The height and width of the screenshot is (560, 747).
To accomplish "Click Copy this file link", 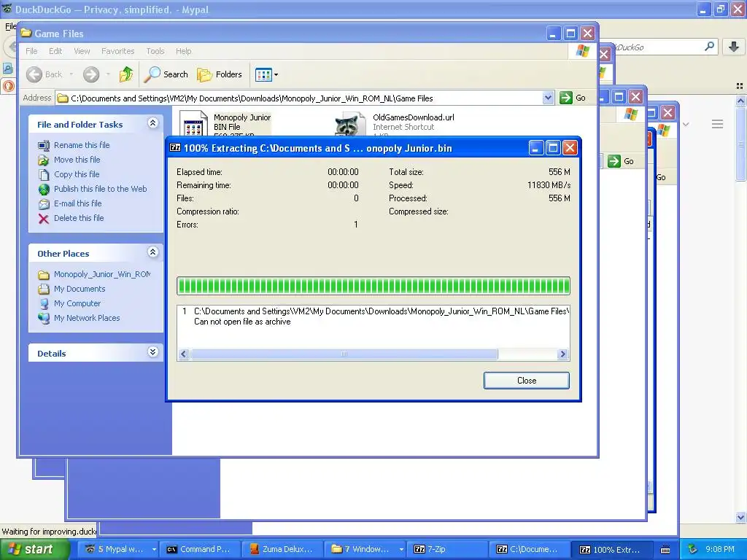I will point(77,174).
